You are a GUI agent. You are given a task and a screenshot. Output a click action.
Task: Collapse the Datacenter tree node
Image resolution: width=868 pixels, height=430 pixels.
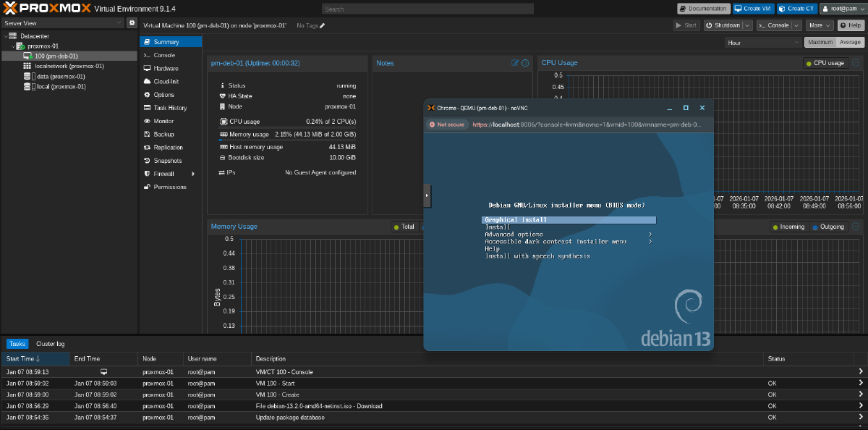(x=6, y=35)
